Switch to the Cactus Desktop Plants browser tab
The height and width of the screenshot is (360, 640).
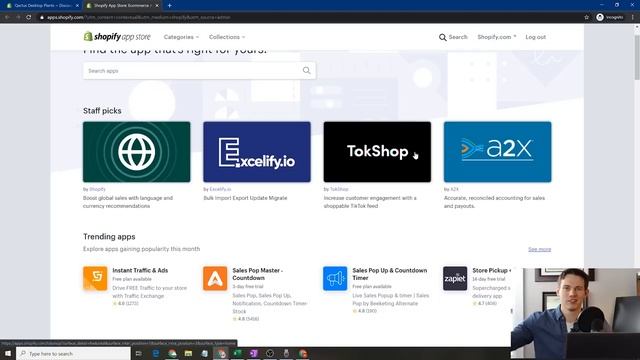(x=41, y=6)
